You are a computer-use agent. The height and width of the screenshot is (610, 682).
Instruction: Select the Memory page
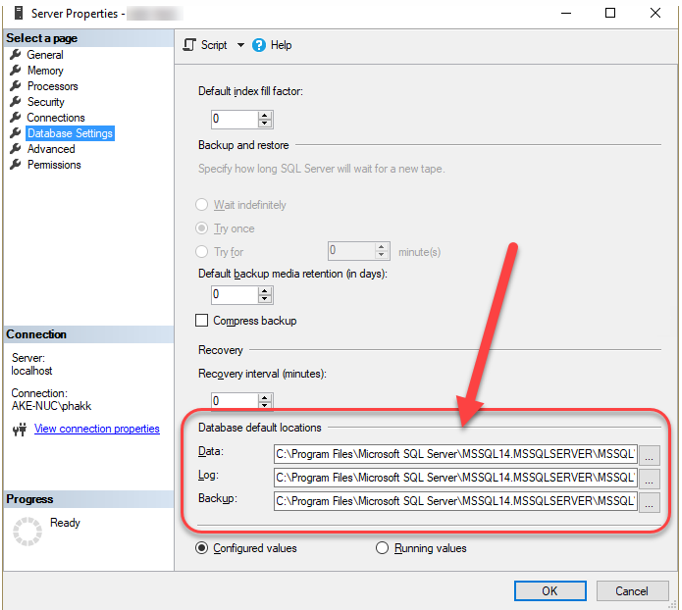click(x=45, y=71)
